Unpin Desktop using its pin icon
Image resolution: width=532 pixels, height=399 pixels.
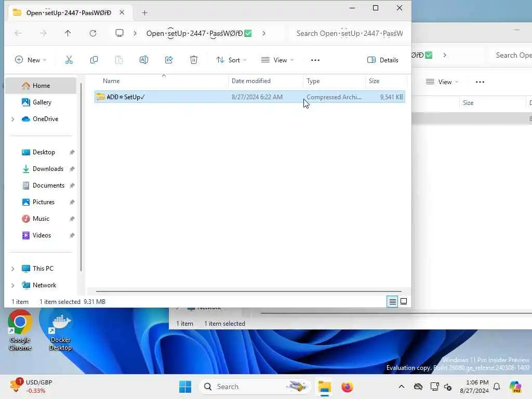(72, 152)
